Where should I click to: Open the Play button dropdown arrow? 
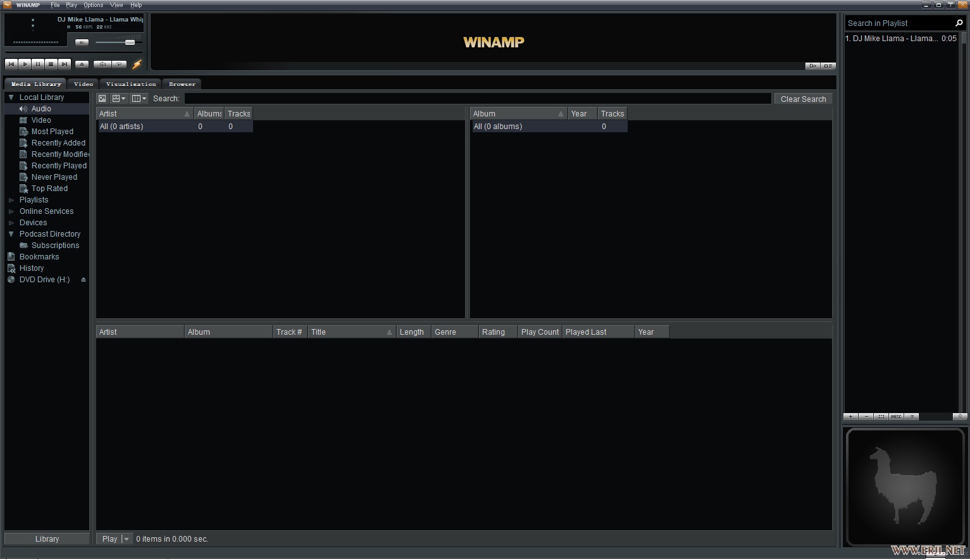coord(127,539)
